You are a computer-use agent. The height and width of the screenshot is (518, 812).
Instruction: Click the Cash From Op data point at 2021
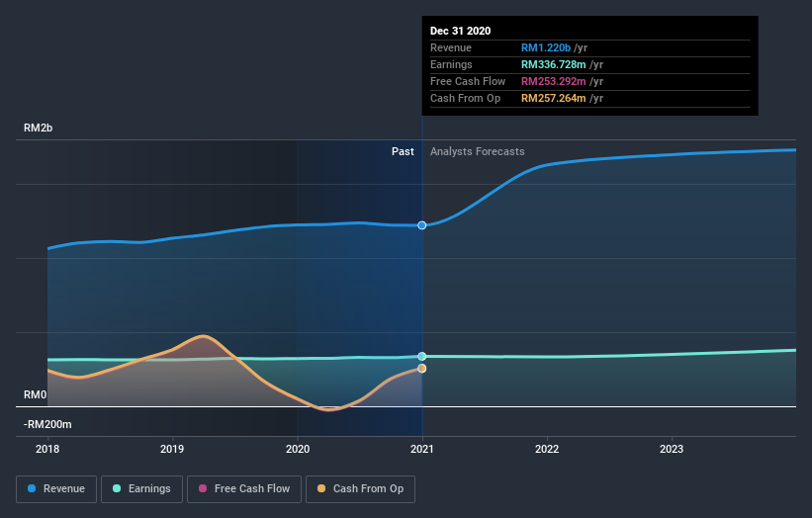pos(422,369)
